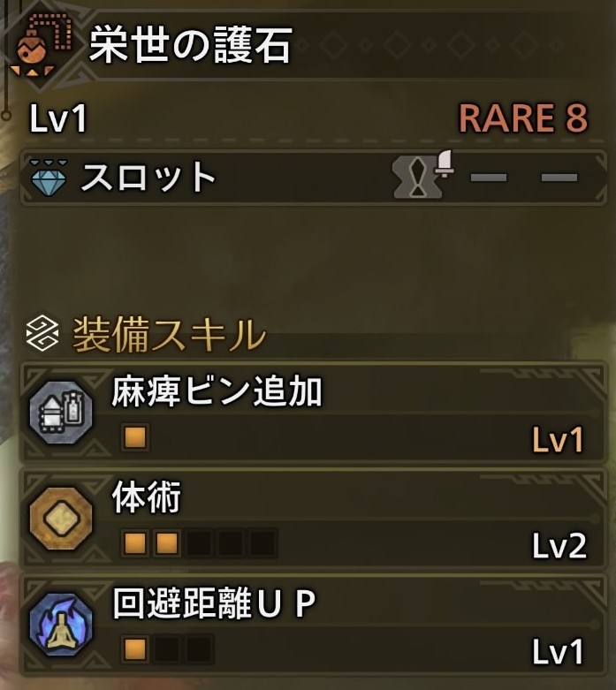Click the 装備スキル section knot icon

pos(42,333)
